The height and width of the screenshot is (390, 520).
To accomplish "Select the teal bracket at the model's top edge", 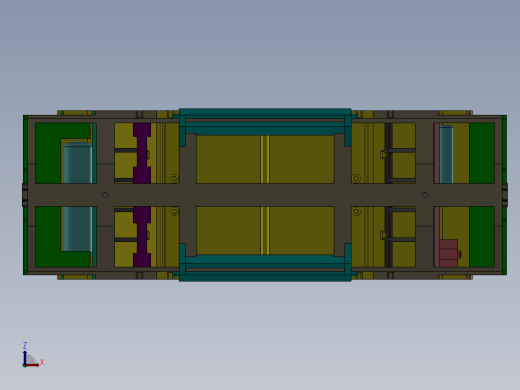I will tap(265, 121).
